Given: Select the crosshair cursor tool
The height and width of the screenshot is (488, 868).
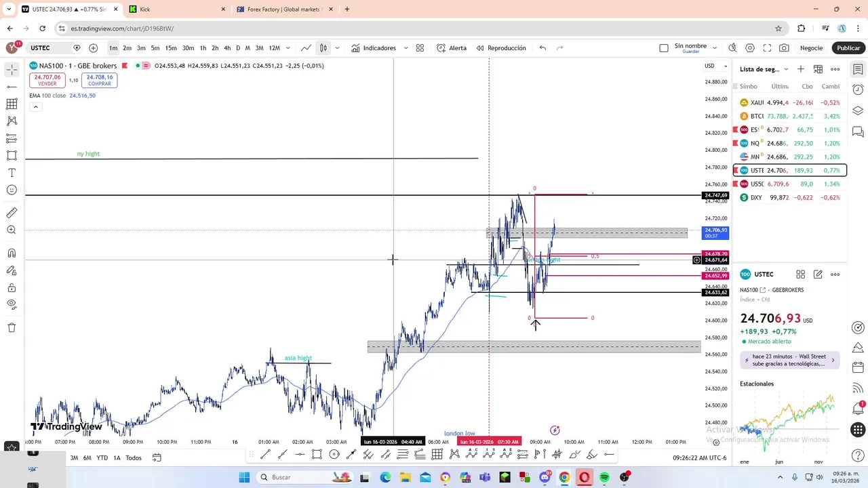Looking at the screenshot, I should click(12, 70).
